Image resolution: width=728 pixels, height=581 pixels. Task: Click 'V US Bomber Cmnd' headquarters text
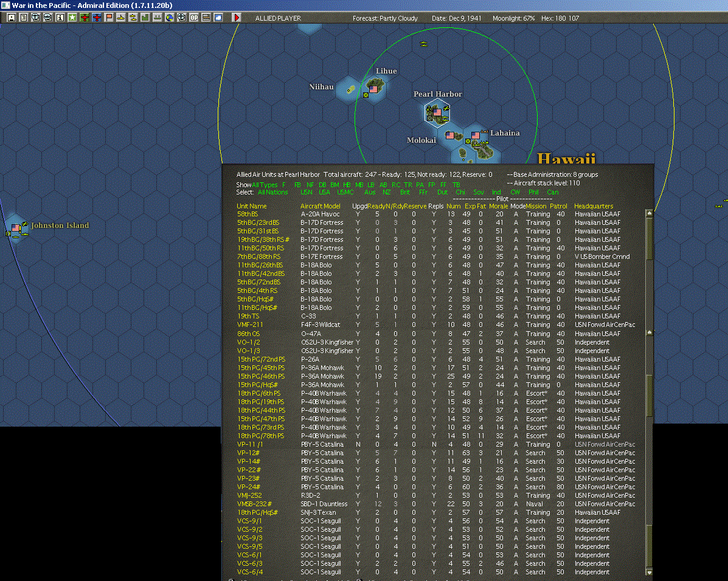click(602, 256)
